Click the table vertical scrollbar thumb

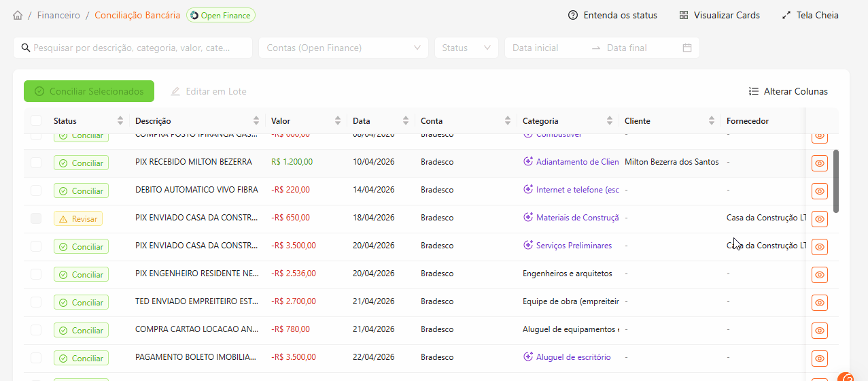[x=836, y=181]
